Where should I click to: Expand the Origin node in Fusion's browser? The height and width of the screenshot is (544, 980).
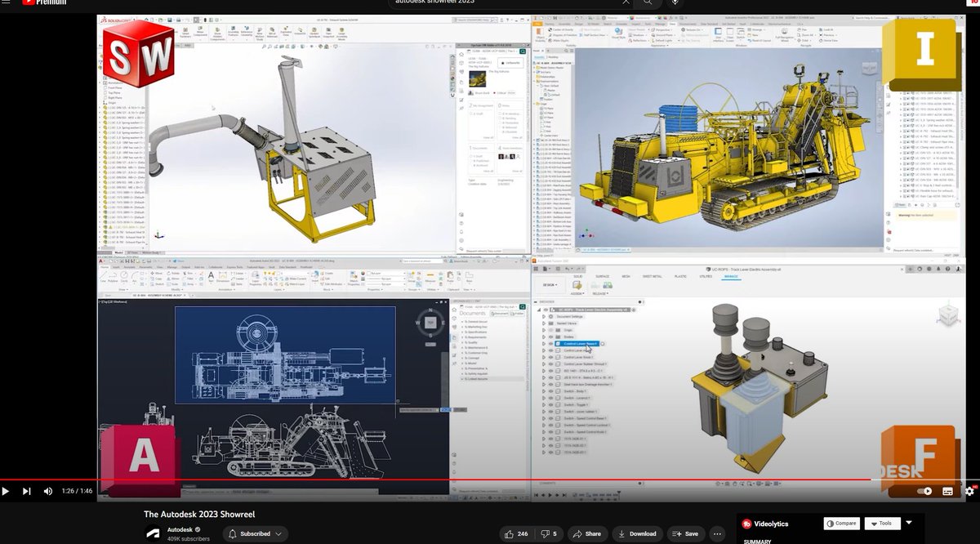(x=544, y=330)
